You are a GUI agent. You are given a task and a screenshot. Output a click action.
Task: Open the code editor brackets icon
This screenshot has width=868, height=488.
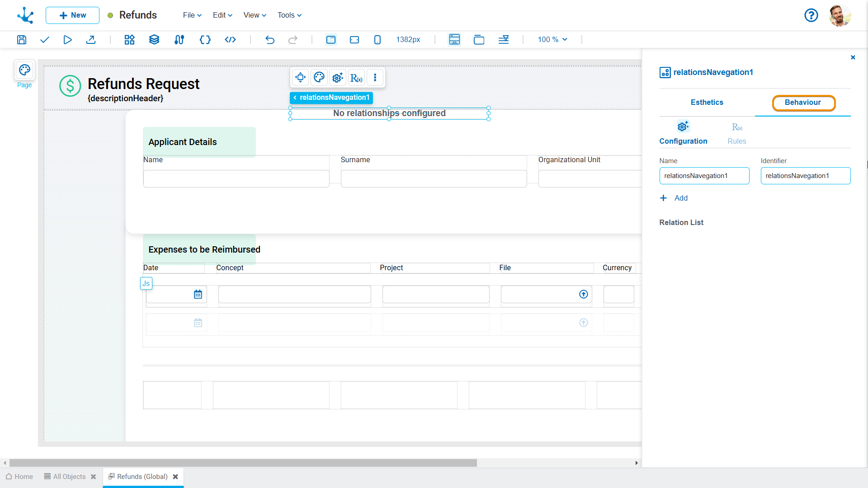pos(205,40)
